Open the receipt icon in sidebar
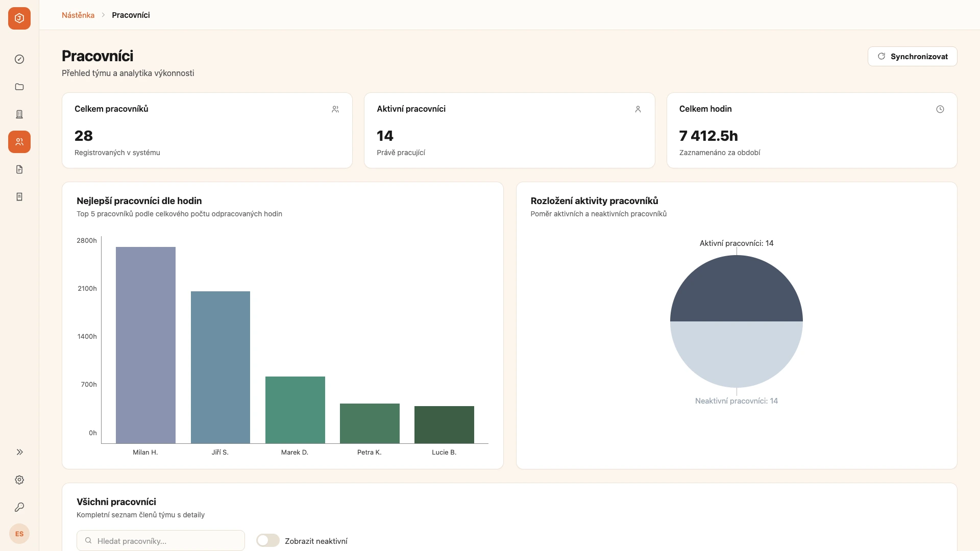The width and height of the screenshot is (980, 551). coord(19,197)
